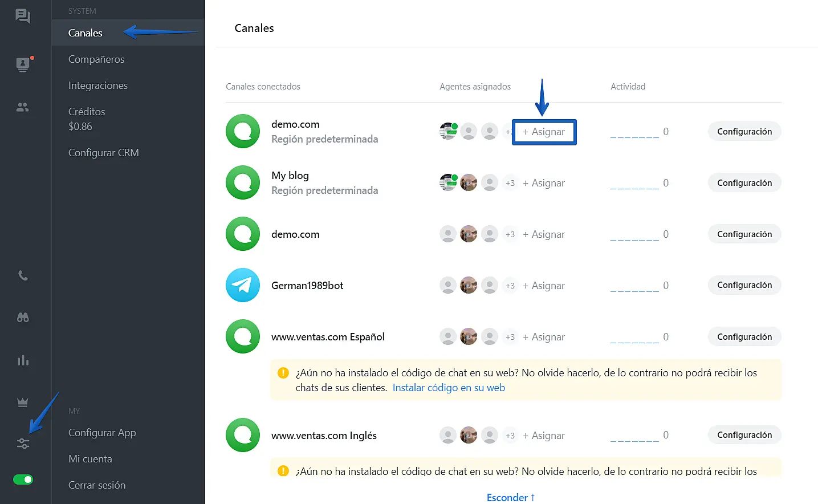Click + Asignar for www.ventas.com Español
818x504 pixels.
(544, 337)
